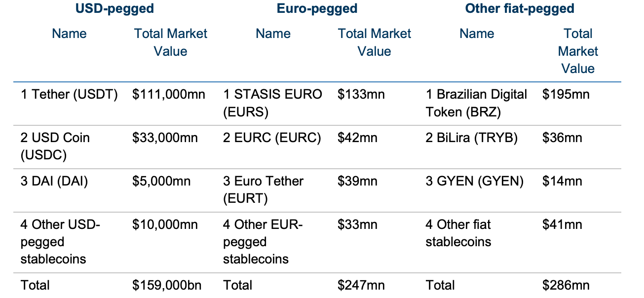Click the $247mn Euro total value

coord(361,285)
